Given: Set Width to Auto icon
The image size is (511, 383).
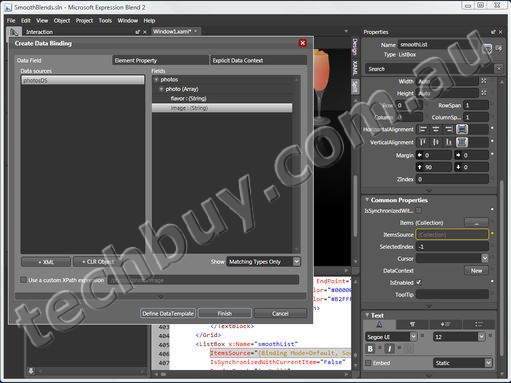Looking at the screenshot, I should click(x=484, y=81).
